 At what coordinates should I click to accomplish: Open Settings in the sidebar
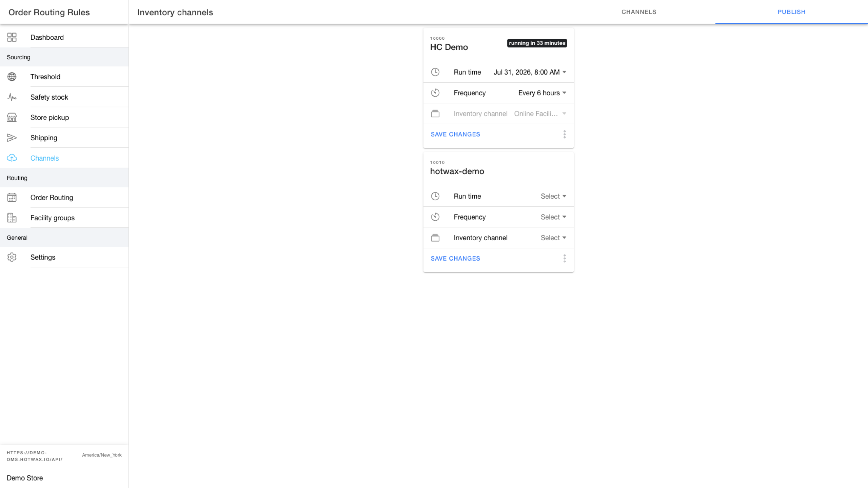(x=64, y=257)
